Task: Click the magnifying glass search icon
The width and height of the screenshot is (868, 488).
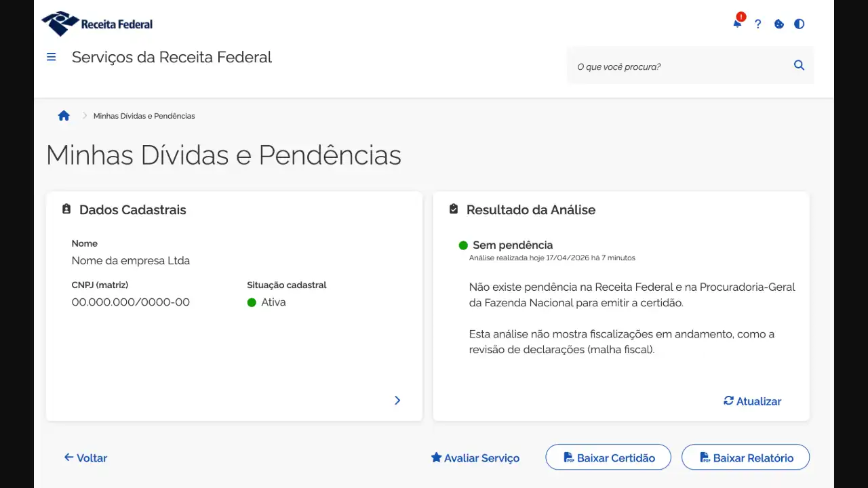Action: tap(799, 65)
